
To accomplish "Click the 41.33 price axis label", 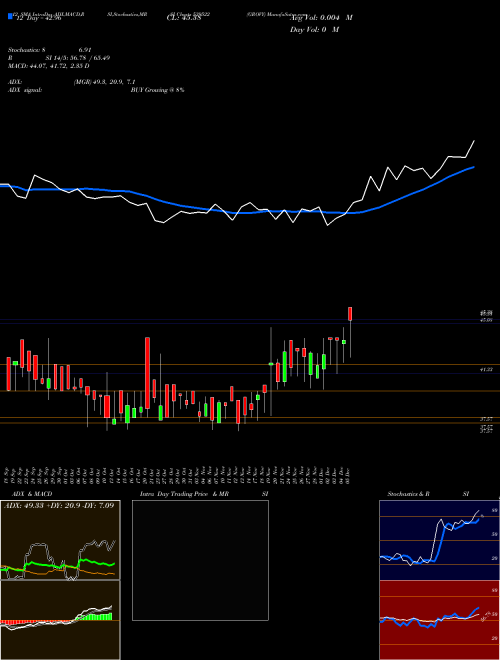I will point(487,370).
